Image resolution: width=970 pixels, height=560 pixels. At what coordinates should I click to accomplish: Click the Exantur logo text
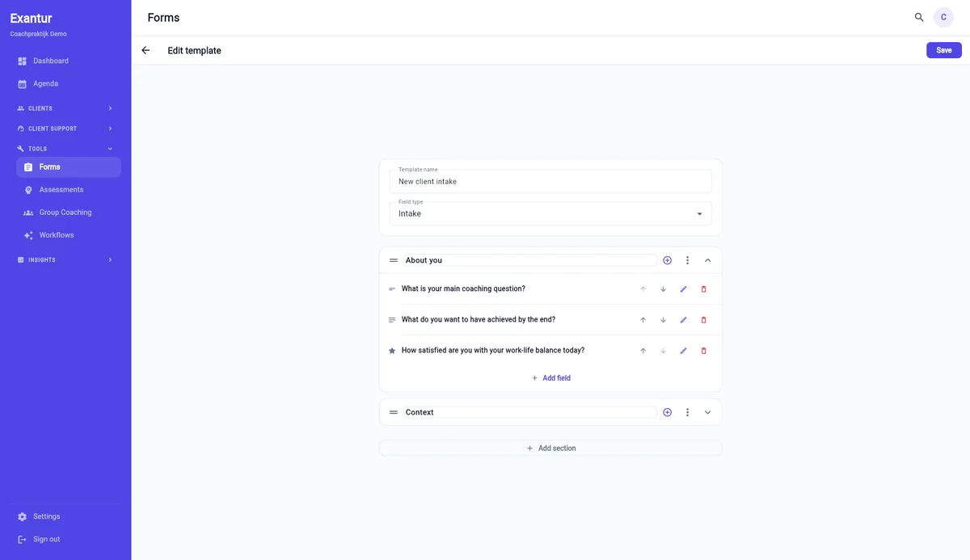(31, 19)
